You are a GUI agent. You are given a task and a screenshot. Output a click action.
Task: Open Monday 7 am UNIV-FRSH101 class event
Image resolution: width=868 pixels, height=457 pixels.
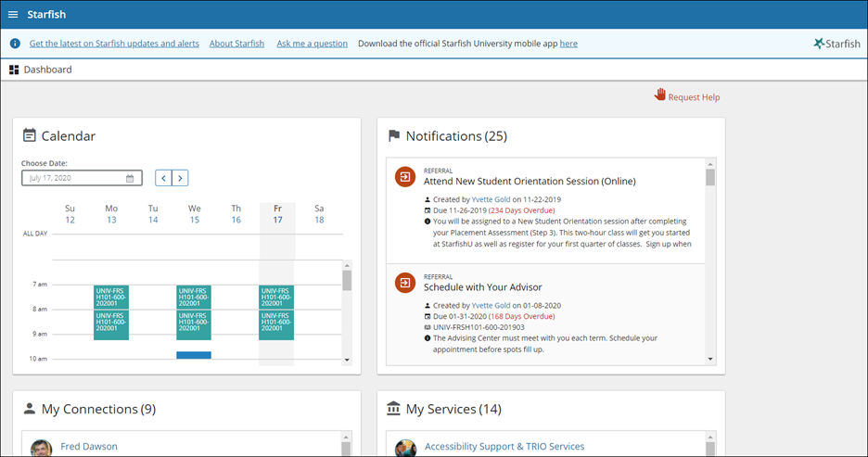click(x=111, y=298)
